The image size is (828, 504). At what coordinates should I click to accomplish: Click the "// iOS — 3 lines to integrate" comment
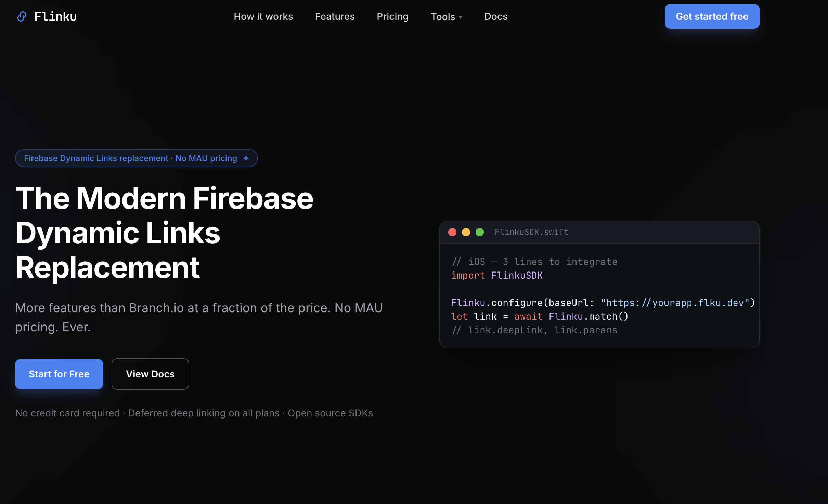click(x=534, y=262)
